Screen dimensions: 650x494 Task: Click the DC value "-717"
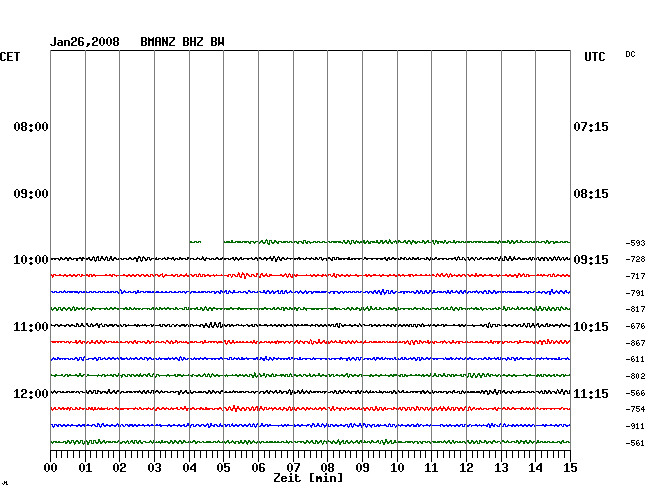635,276
